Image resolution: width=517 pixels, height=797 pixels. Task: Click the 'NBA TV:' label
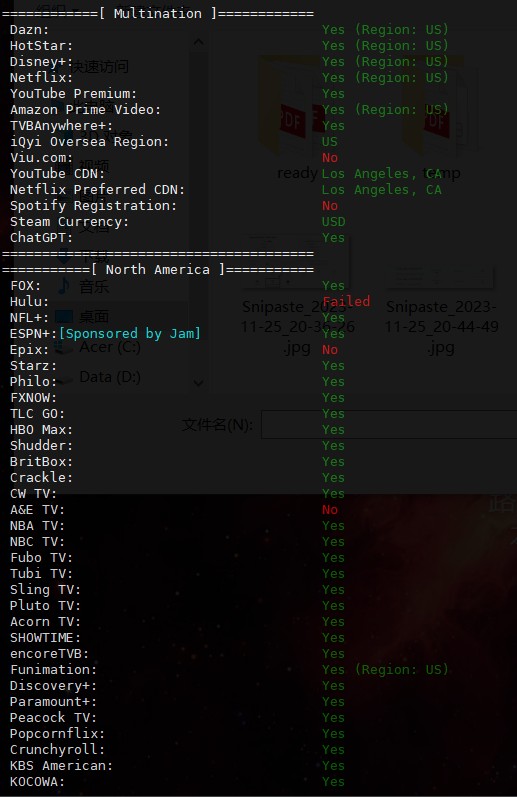tap(38, 526)
